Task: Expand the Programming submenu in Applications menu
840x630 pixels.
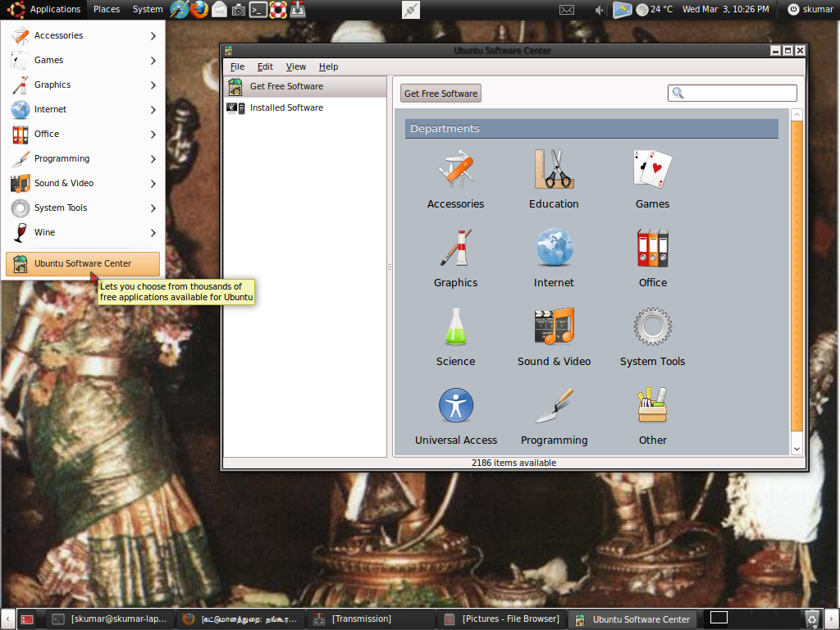Action: [83, 158]
